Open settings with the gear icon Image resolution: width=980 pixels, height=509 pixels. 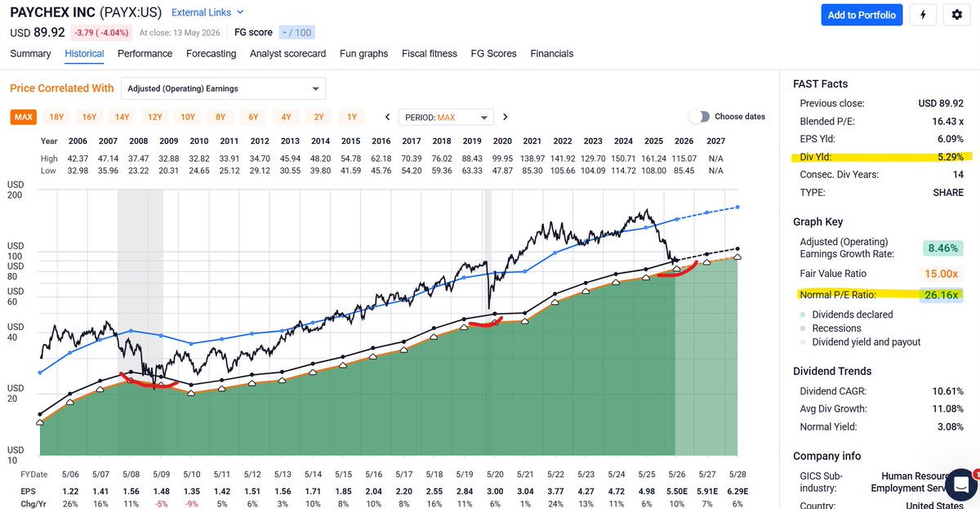(957, 15)
